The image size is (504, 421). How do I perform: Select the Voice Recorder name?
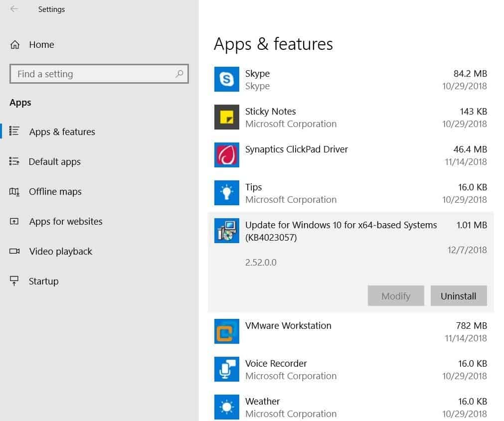(x=276, y=364)
